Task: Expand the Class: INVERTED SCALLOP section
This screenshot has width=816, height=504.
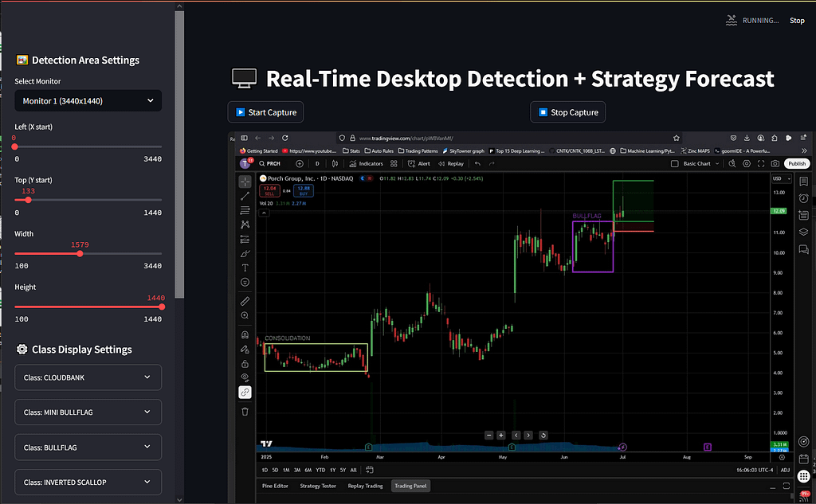Action: click(x=88, y=482)
